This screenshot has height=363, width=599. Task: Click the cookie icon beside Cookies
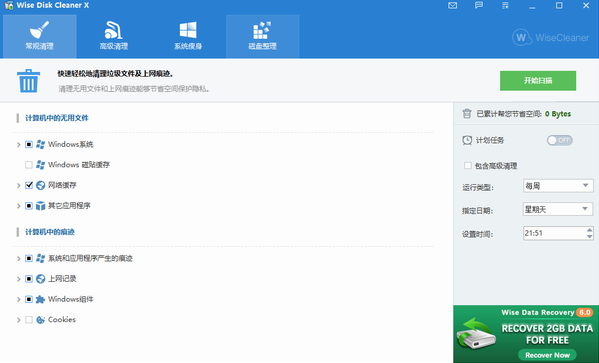coord(40,320)
